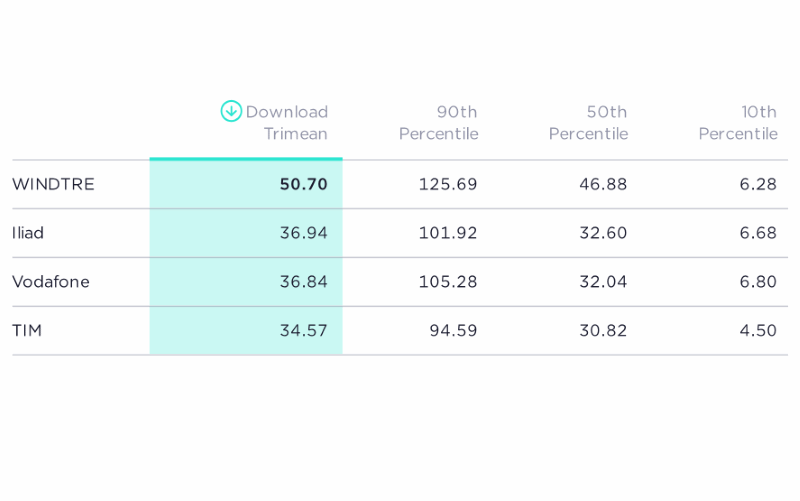Click the download arrow circle icon

pos(231,111)
